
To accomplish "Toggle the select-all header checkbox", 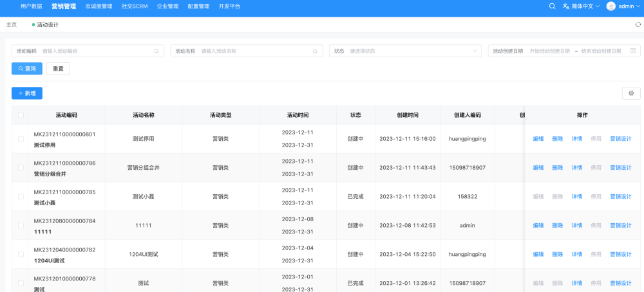I will pyautogui.click(x=21, y=115).
